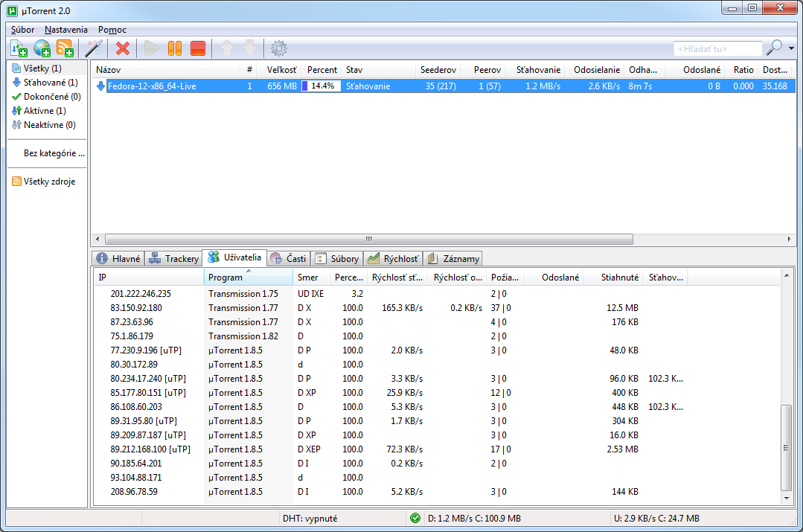
Task: Switch to the Rýchlosť tab
Action: 393,259
